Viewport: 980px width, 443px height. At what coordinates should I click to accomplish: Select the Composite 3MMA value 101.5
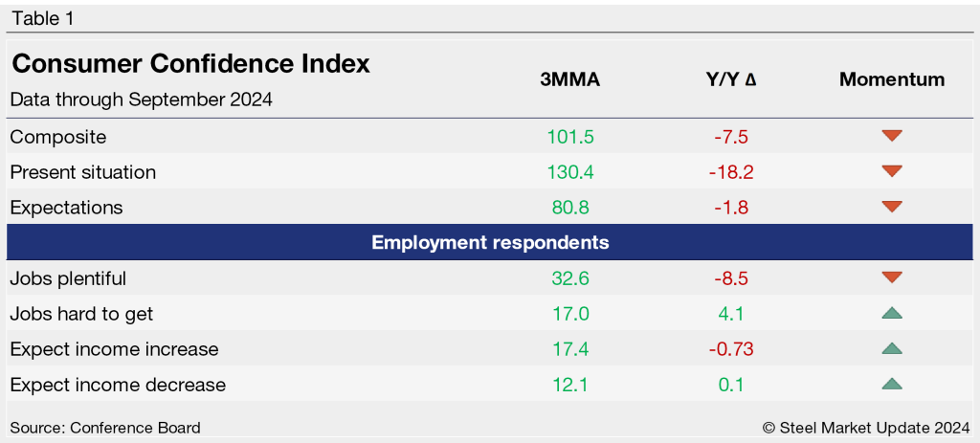coord(570,137)
